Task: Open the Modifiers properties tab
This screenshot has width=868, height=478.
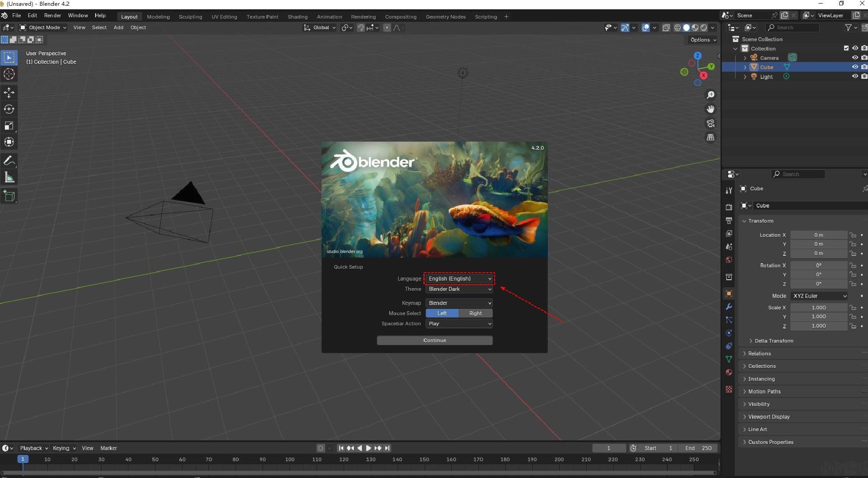Action: 728,307
